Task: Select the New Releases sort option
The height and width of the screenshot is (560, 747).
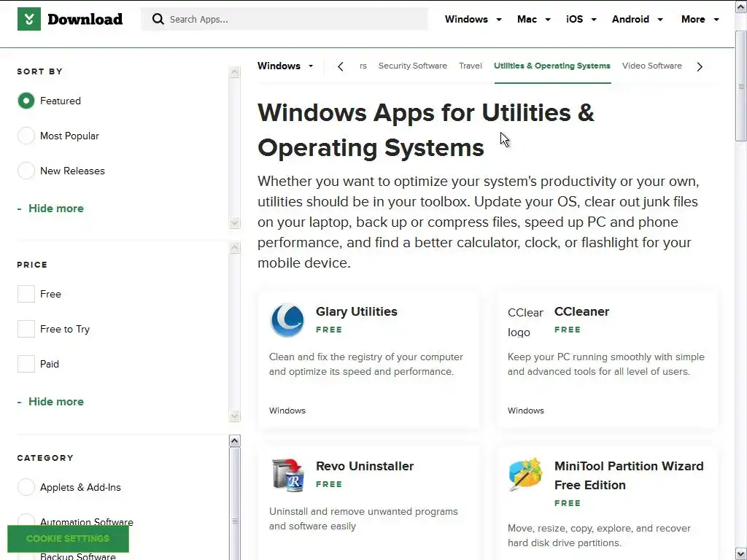Action: pyautogui.click(x=26, y=171)
